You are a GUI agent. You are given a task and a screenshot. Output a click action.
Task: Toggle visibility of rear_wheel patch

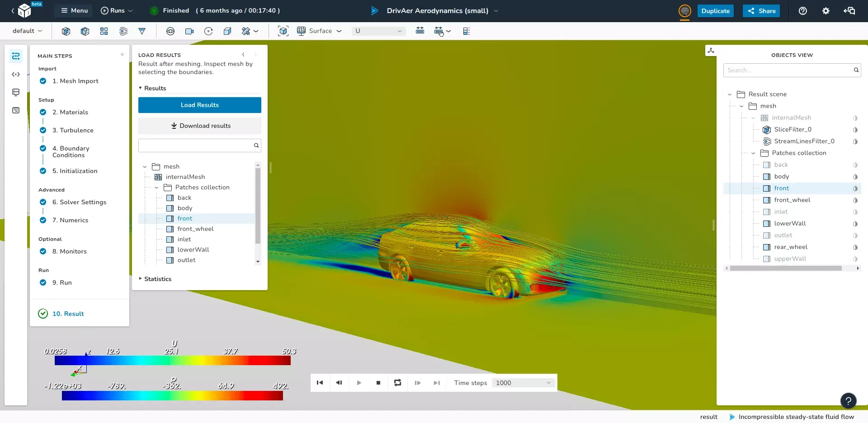855,247
